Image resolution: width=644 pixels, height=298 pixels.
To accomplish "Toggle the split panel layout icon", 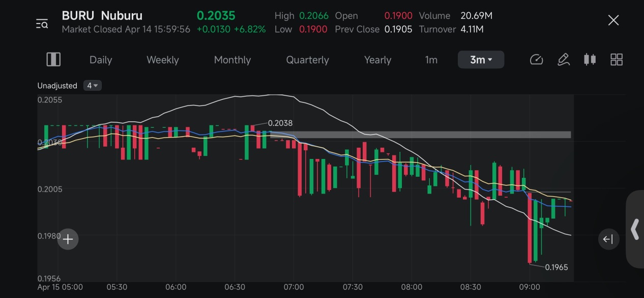I will tap(53, 60).
